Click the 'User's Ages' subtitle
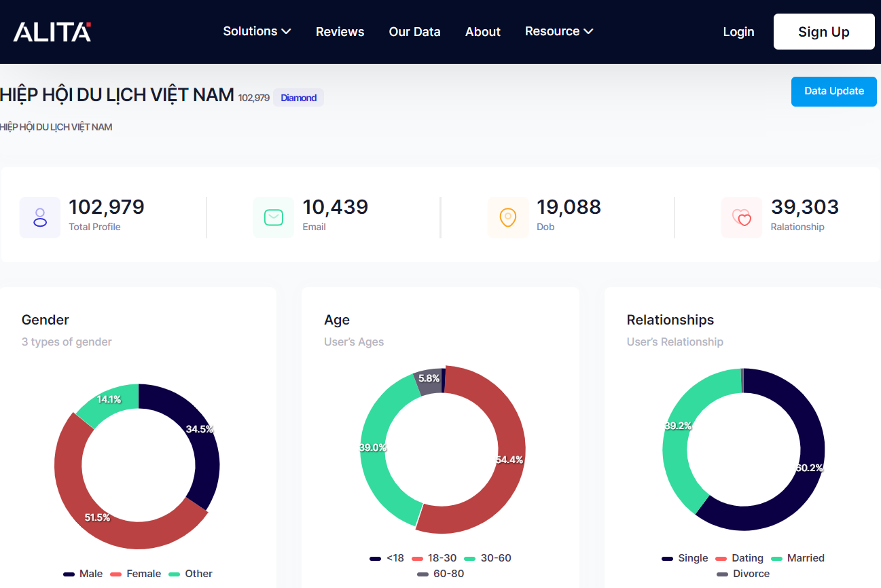The image size is (881, 588). pyautogui.click(x=354, y=342)
